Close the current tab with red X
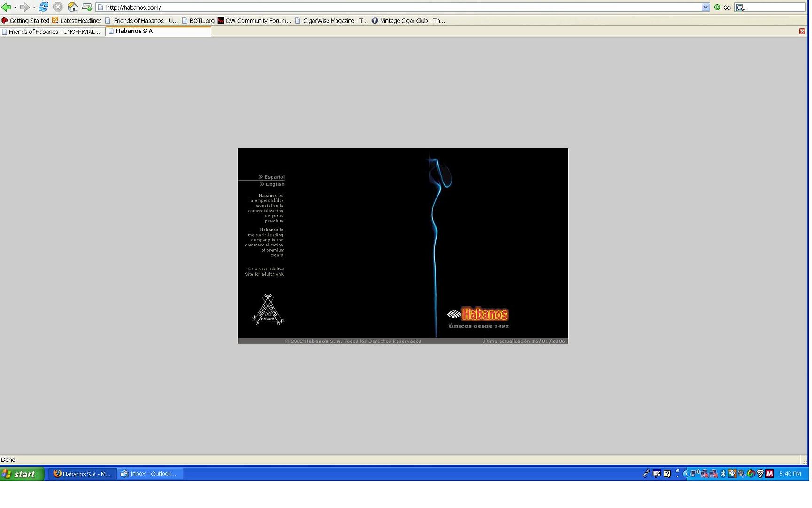This screenshot has height=508, width=812. click(x=802, y=31)
